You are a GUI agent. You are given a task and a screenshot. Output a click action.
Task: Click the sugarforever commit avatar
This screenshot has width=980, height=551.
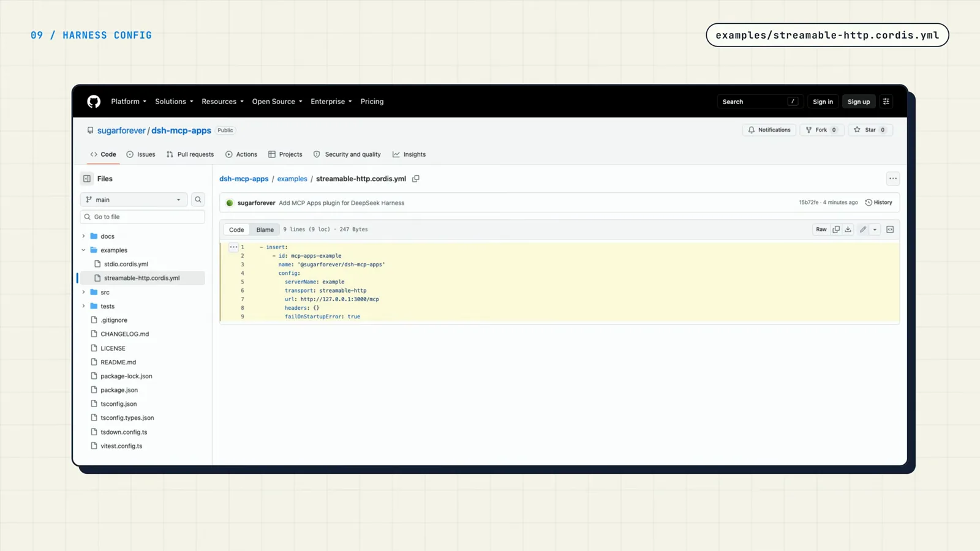(230, 203)
